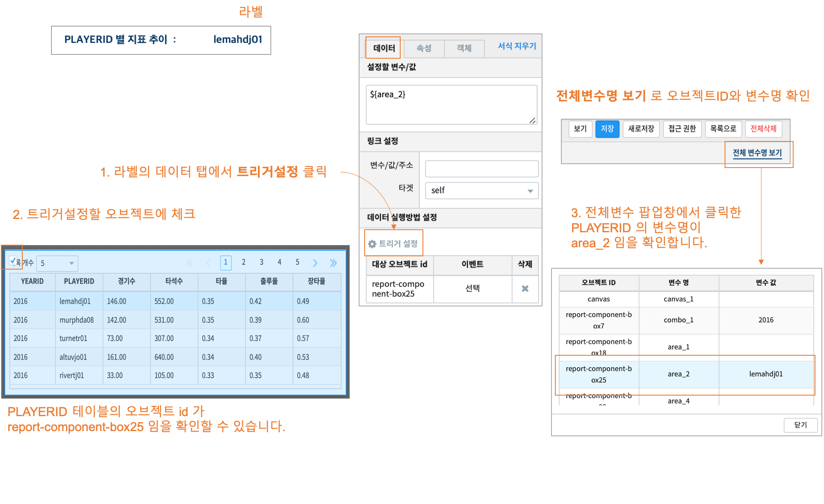This screenshot has height=504, width=824.
Task: Check the table's object selection checkbox
Action: point(13,260)
